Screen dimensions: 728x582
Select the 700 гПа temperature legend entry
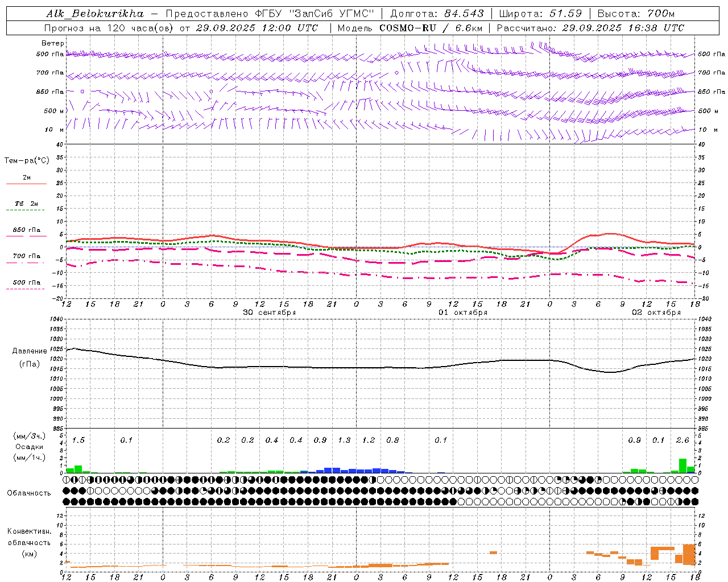pyautogui.click(x=26, y=256)
